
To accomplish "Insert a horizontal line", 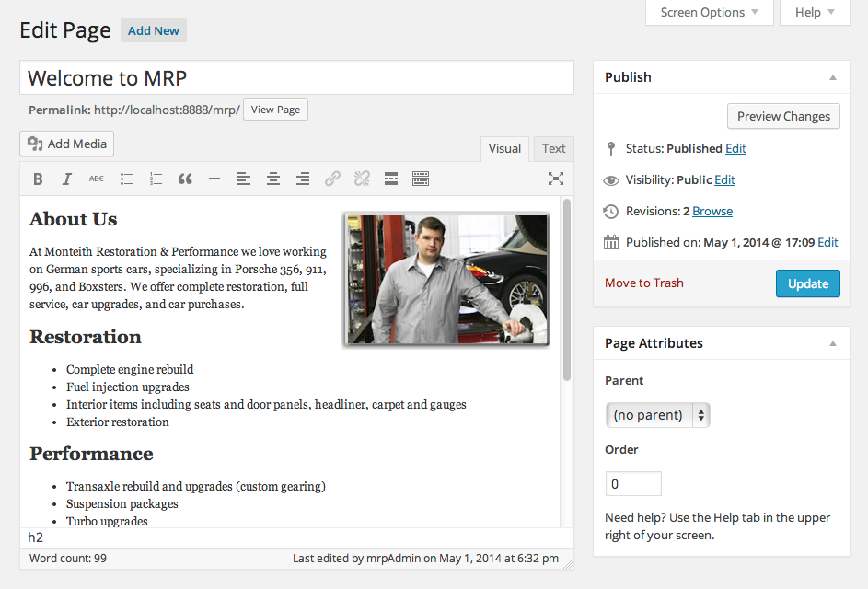I will click(x=214, y=179).
